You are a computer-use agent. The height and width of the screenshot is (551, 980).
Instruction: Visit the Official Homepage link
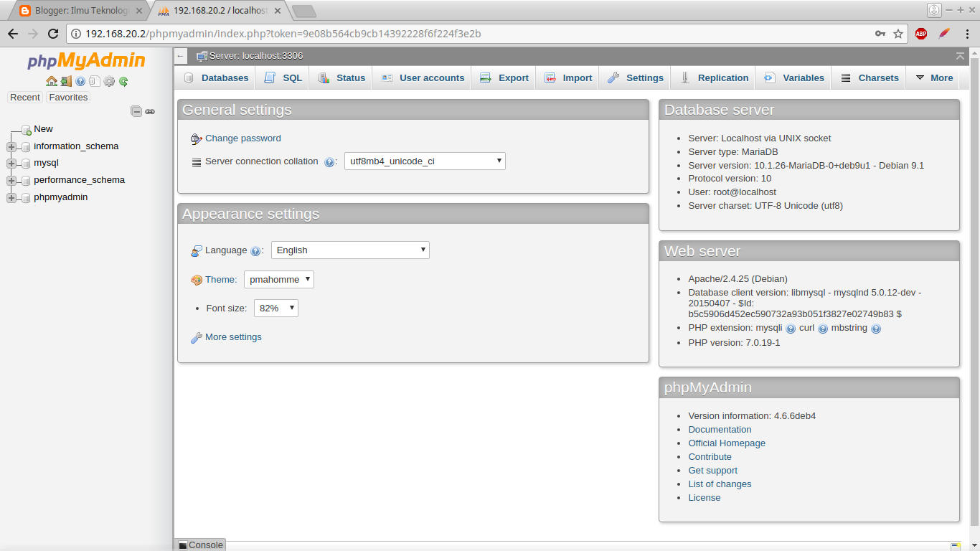point(727,443)
